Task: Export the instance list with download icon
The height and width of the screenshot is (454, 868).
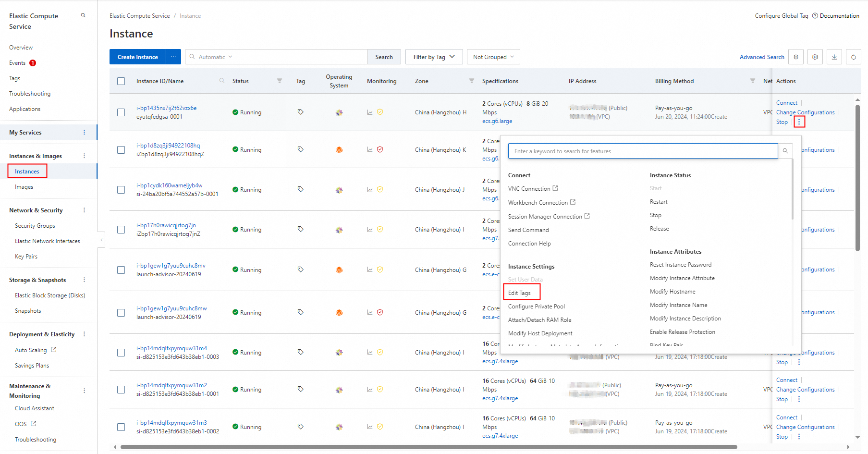Action: click(x=834, y=57)
